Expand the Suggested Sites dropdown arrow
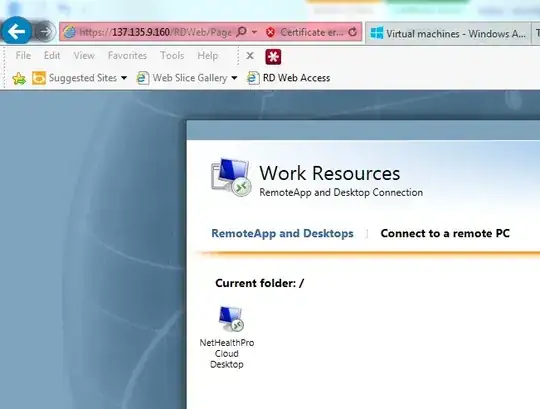 [x=124, y=78]
